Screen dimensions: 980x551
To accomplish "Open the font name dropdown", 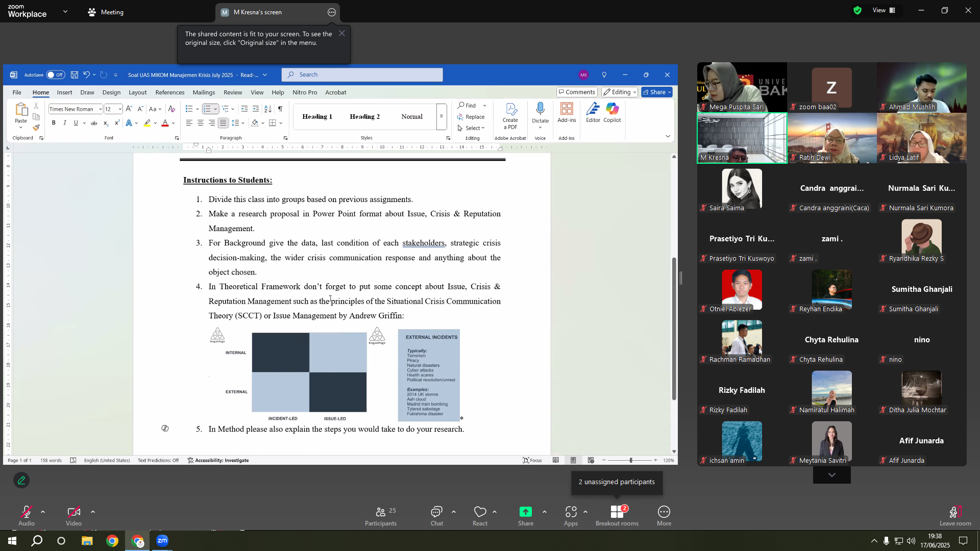I will 100,109.
